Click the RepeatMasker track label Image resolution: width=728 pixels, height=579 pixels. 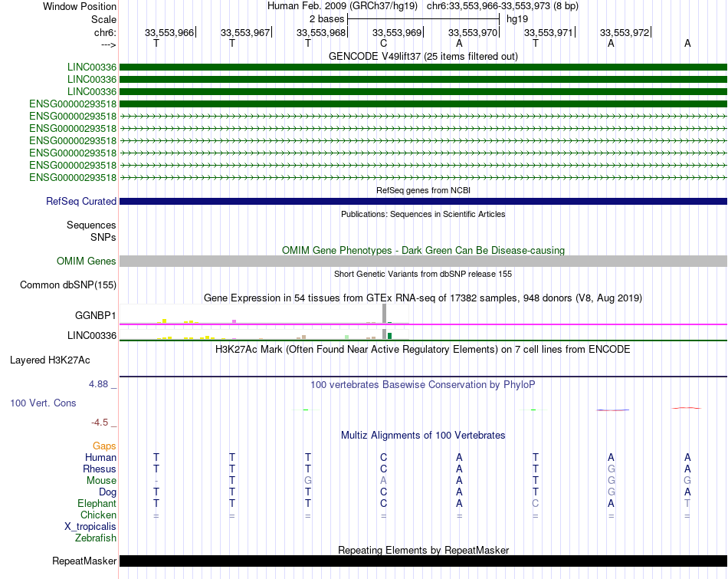click(84, 561)
